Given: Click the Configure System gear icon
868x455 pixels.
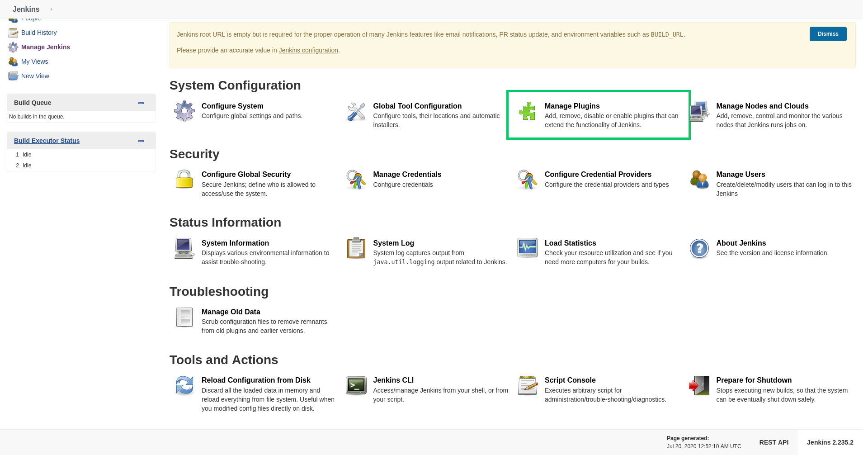Looking at the screenshot, I should point(184,111).
